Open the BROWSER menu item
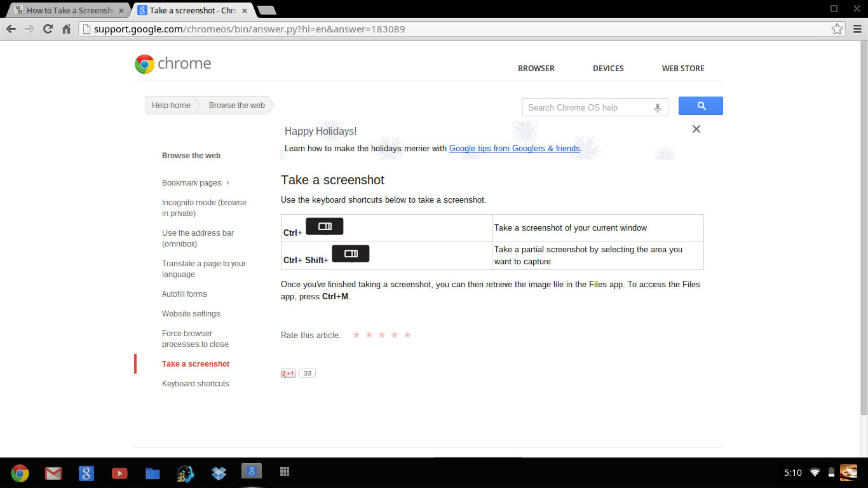The width and height of the screenshot is (868, 488). pos(536,68)
